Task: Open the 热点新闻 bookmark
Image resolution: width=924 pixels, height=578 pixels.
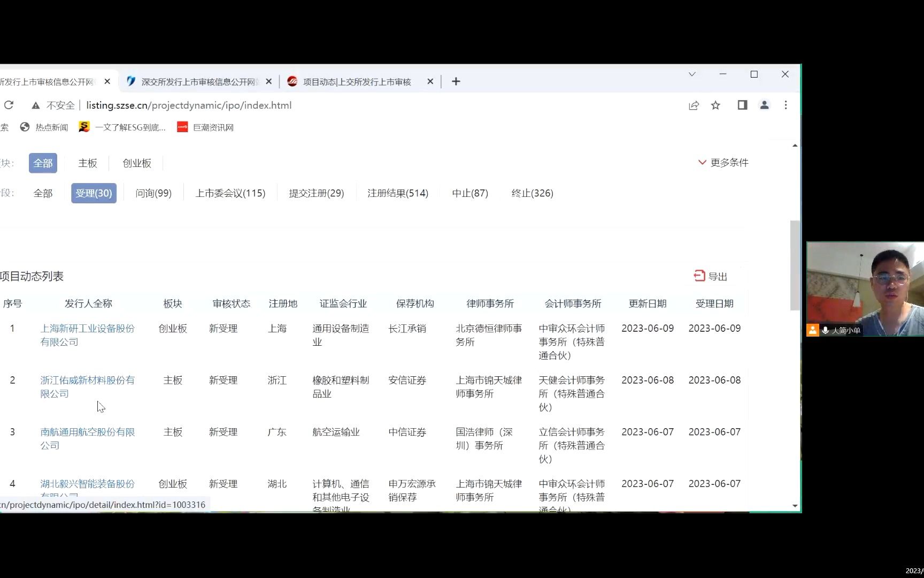Action: tap(44, 127)
